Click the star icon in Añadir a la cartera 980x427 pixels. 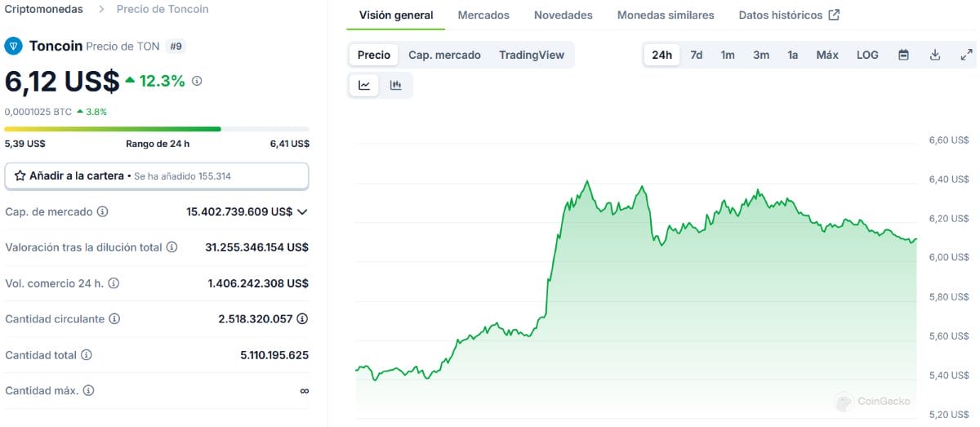coord(20,176)
